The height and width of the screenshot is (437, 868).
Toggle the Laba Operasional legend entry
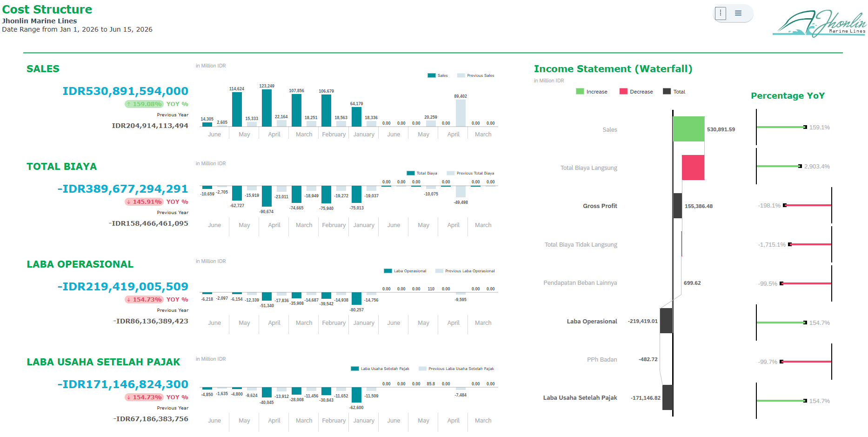pos(405,271)
